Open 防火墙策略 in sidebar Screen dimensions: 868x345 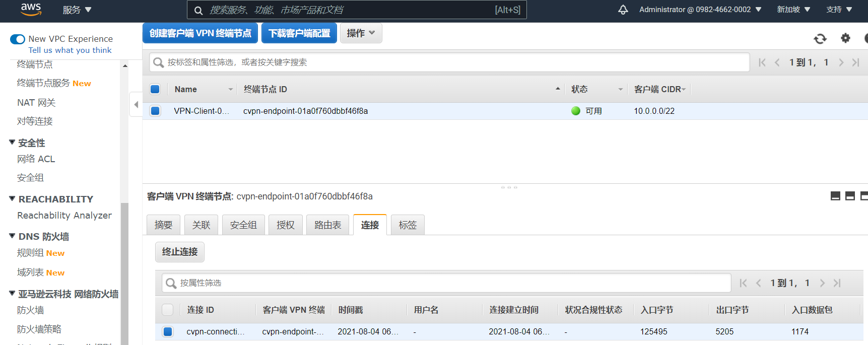tap(39, 329)
